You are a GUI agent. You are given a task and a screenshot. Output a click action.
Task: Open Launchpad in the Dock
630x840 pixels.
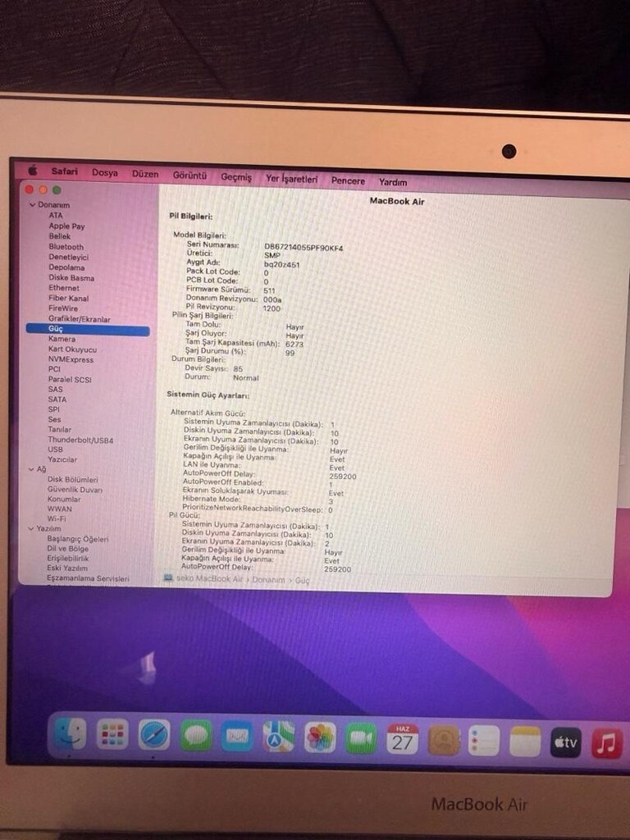(112, 734)
